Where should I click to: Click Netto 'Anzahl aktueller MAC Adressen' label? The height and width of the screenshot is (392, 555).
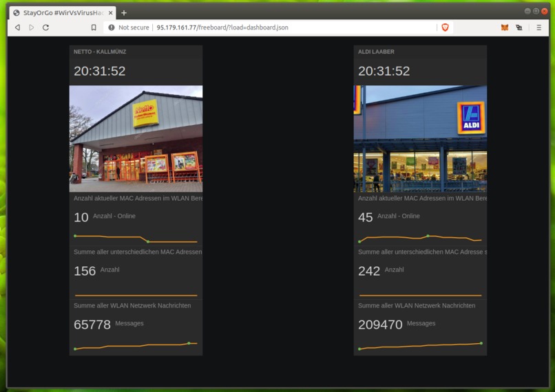138,198
